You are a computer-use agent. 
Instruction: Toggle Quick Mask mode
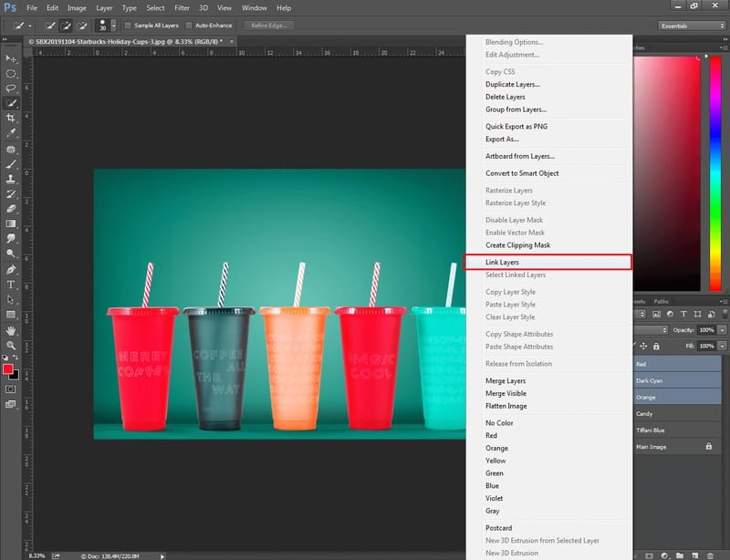(x=10, y=389)
